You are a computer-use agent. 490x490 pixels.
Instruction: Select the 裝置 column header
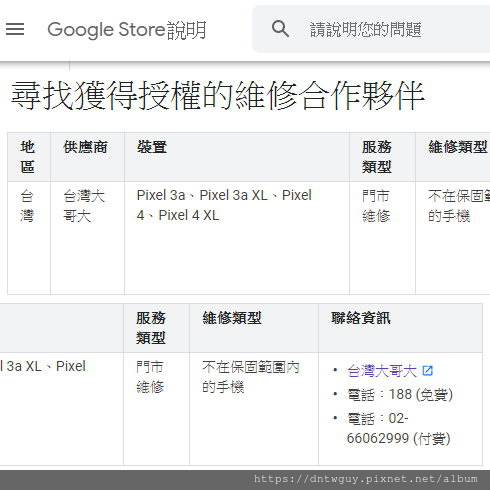(x=237, y=157)
